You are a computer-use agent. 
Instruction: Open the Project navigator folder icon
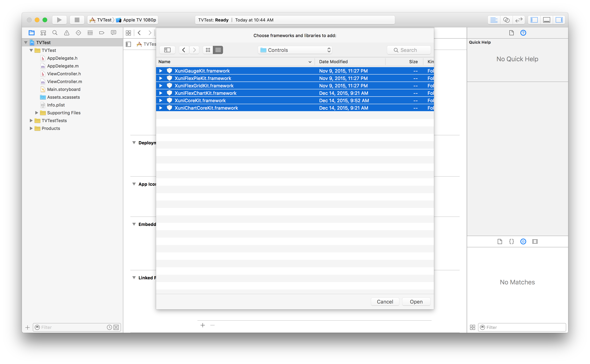(32, 33)
